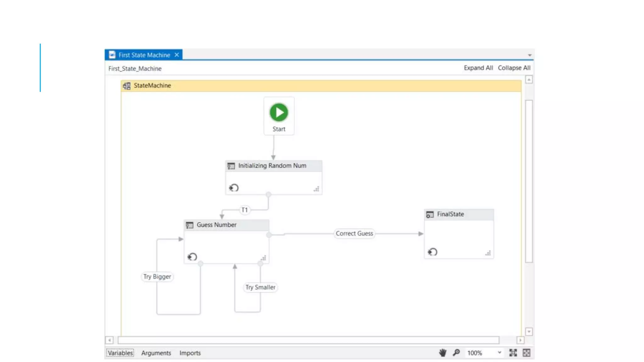Open the Imports panel tab
This screenshot has width=644, height=362.
coord(190,353)
